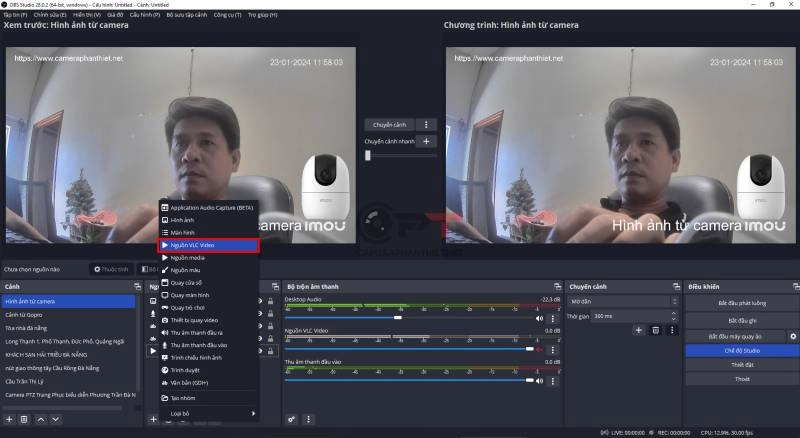800x438 pixels.
Task: Toggle lock on the last source row
Action: [270, 351]
